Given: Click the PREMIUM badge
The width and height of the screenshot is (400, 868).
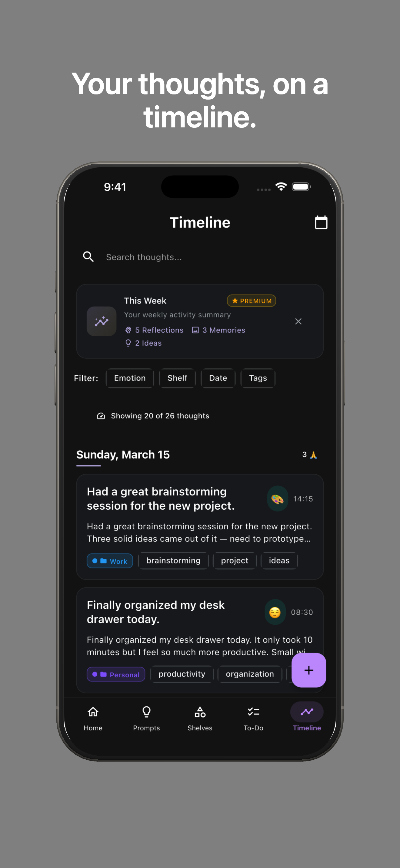Looking at the screenshot, I should coord(251,301).
